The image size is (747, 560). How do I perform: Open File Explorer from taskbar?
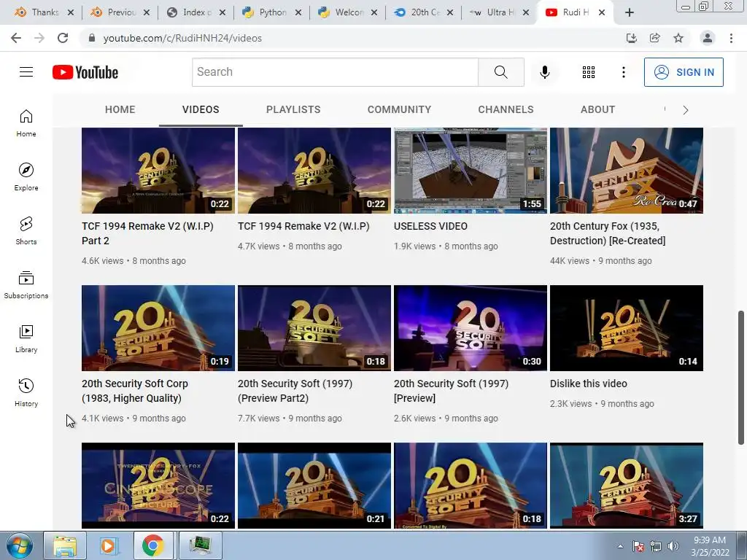click(x=65, y=545)
